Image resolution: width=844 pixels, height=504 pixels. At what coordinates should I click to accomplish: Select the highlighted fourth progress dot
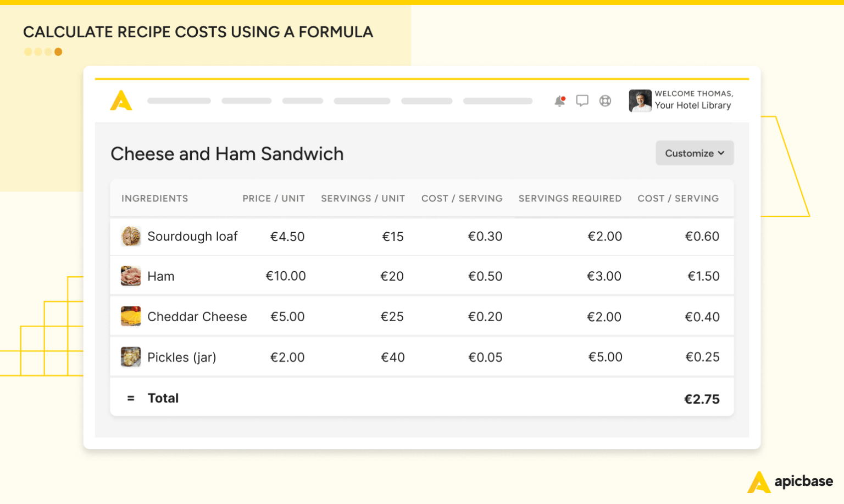(58, 51)
